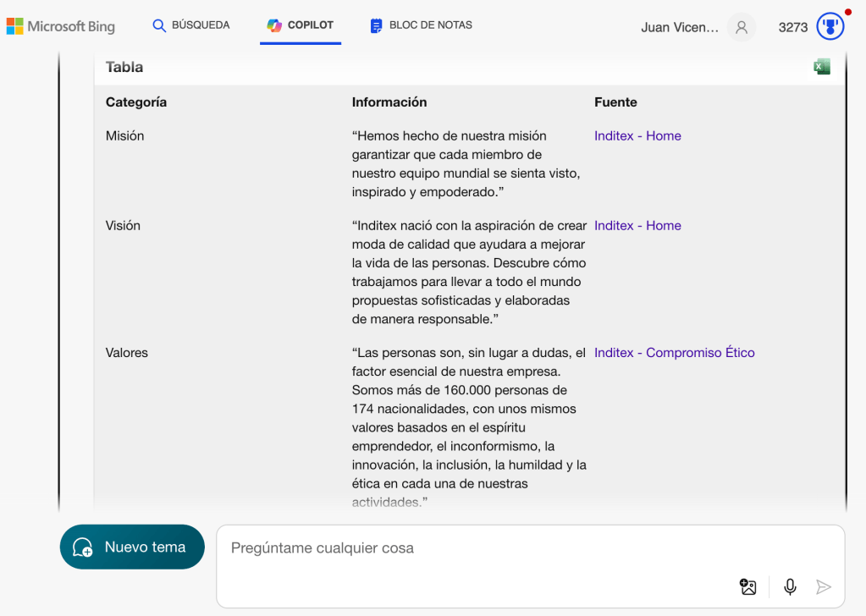866x616 pixels.
Task: Open the BLOC DE NOTAS tab
Action: pyautogui.click(x=422, y=25)
